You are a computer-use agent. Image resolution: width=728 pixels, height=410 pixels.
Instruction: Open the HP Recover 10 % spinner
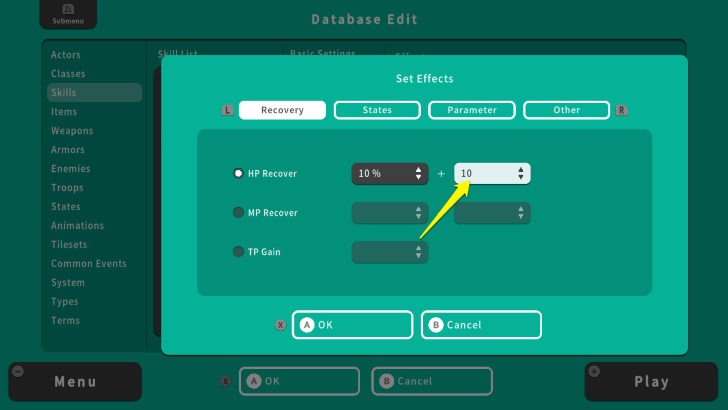pos(390,174)
